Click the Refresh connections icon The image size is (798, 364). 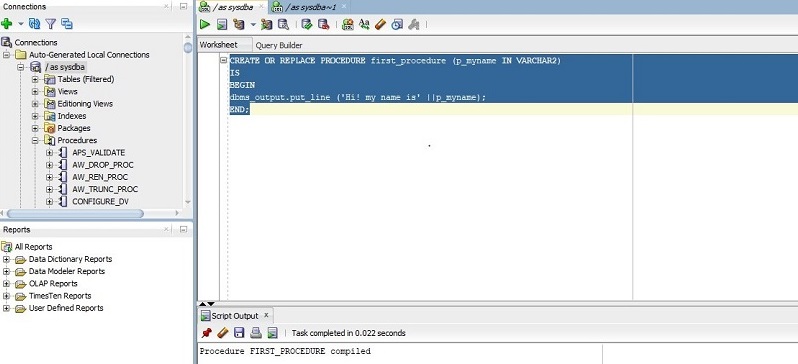click(x=35, y=23)
